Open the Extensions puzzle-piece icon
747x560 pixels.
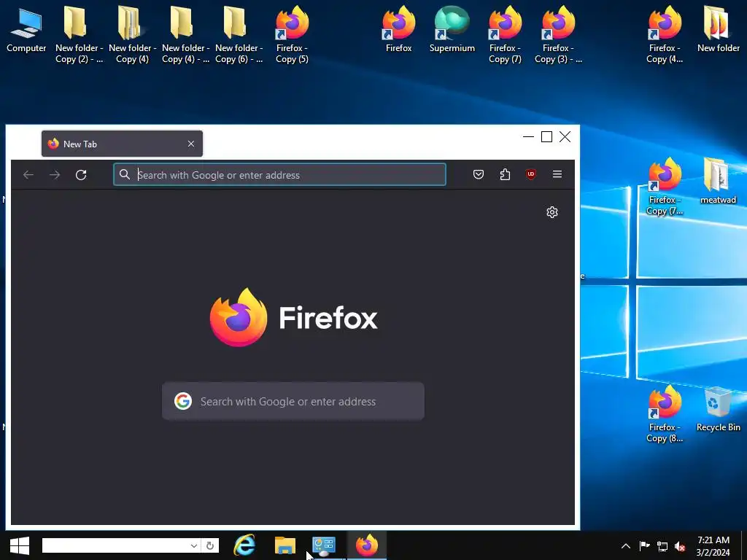pyautogui.click(x=505, y=174)
